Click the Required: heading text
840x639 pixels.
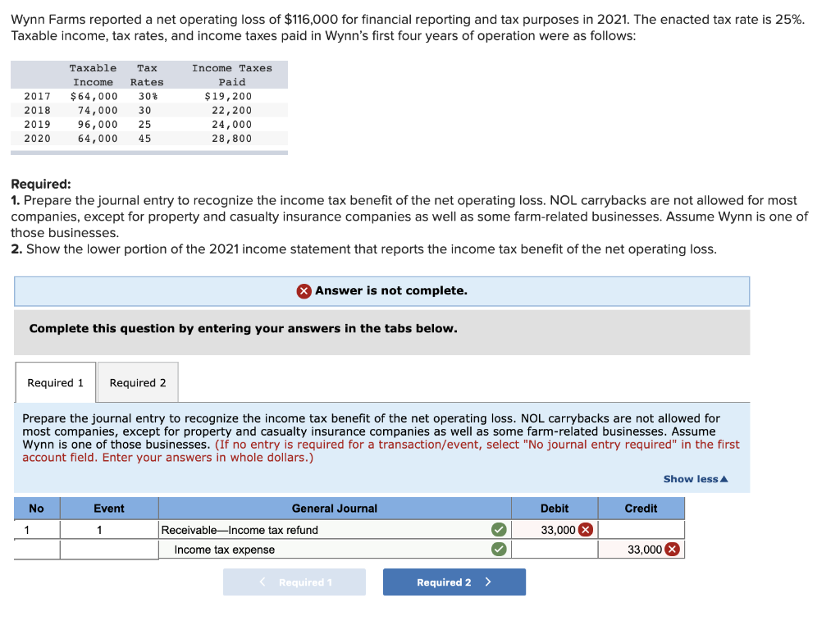41,184
